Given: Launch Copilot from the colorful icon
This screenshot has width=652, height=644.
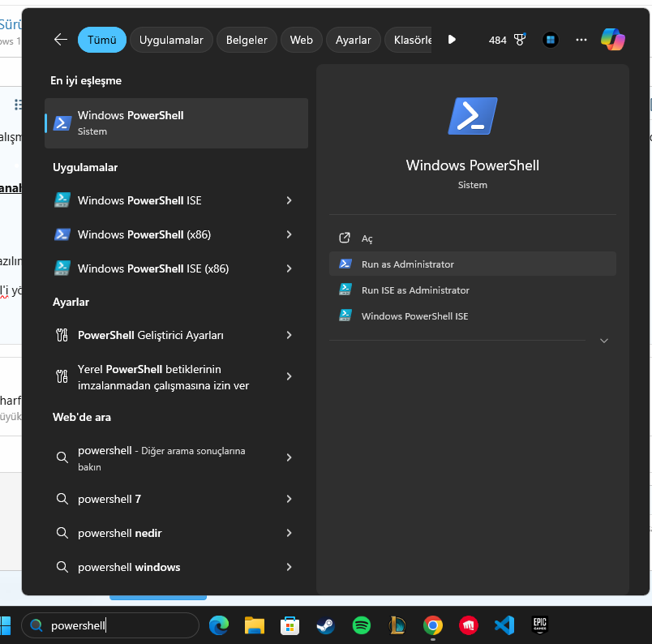Looking at the screenshot, I should (613, 40).
